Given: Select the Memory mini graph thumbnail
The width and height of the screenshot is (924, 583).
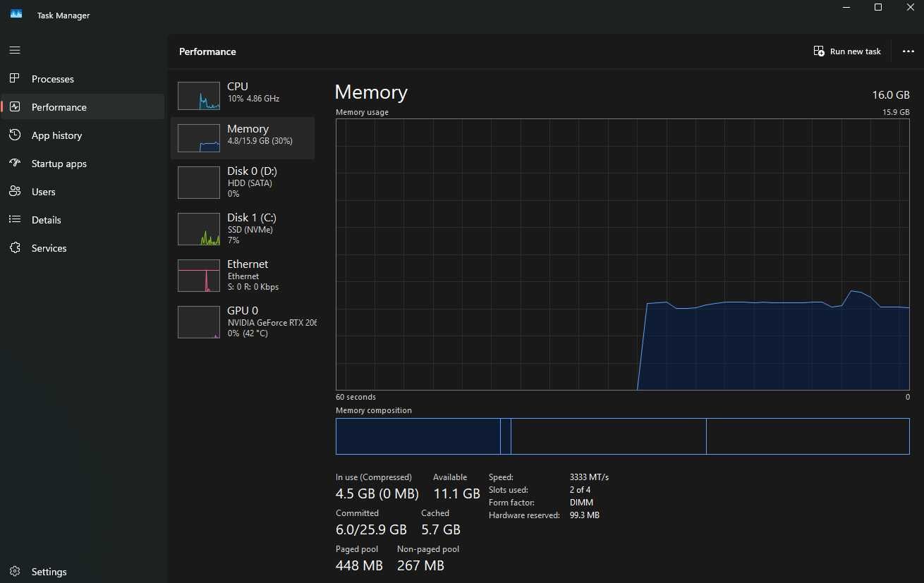Looking at the screenshot, I should coord(199,138).
